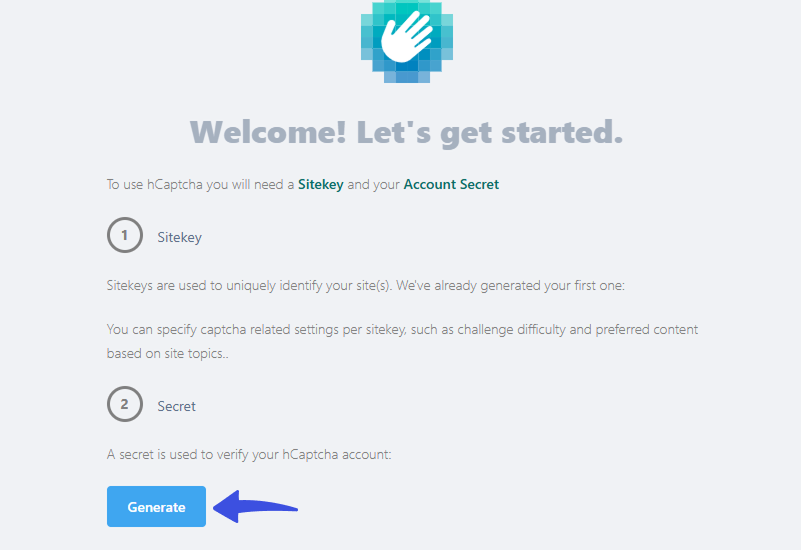Click the step 2 circle icon
Viewport: 801px width, 550px height.
point(125,405)
